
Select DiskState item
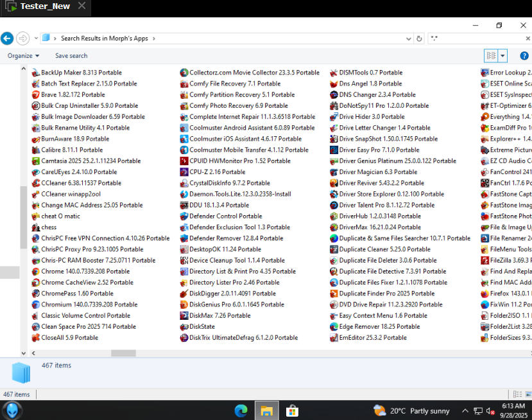coord(197,327)
